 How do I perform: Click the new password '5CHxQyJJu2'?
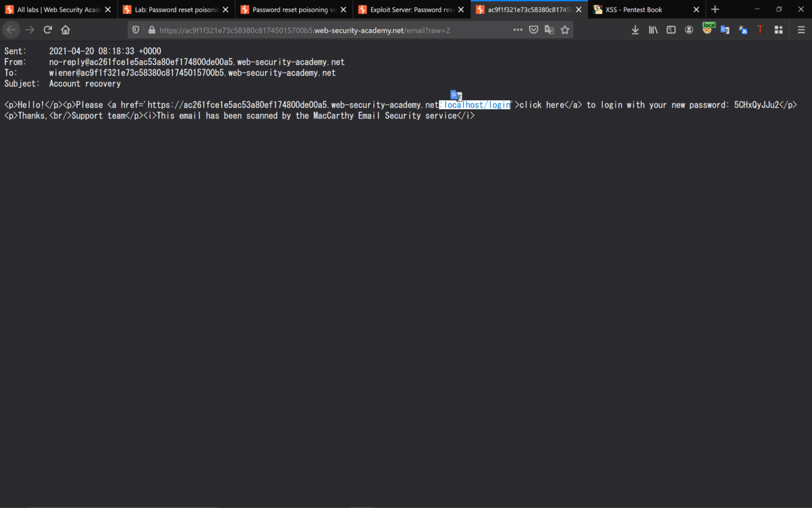(757, 105)
